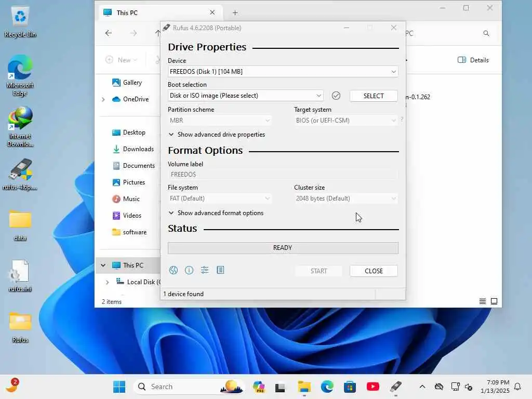This screenshot has height=399, width=532.
Task: Switch Explorer to details list view icon
Action: [483, 301]
